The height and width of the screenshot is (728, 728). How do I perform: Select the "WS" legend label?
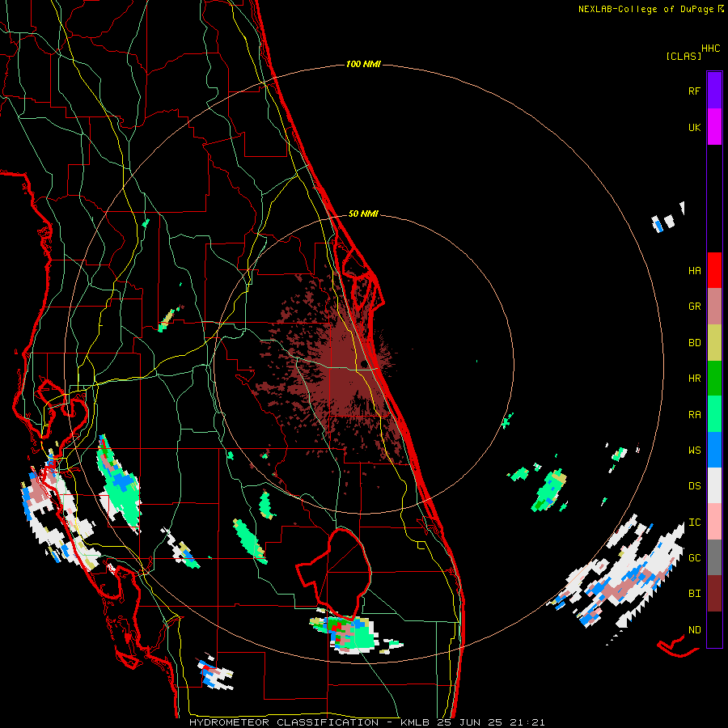694,451
